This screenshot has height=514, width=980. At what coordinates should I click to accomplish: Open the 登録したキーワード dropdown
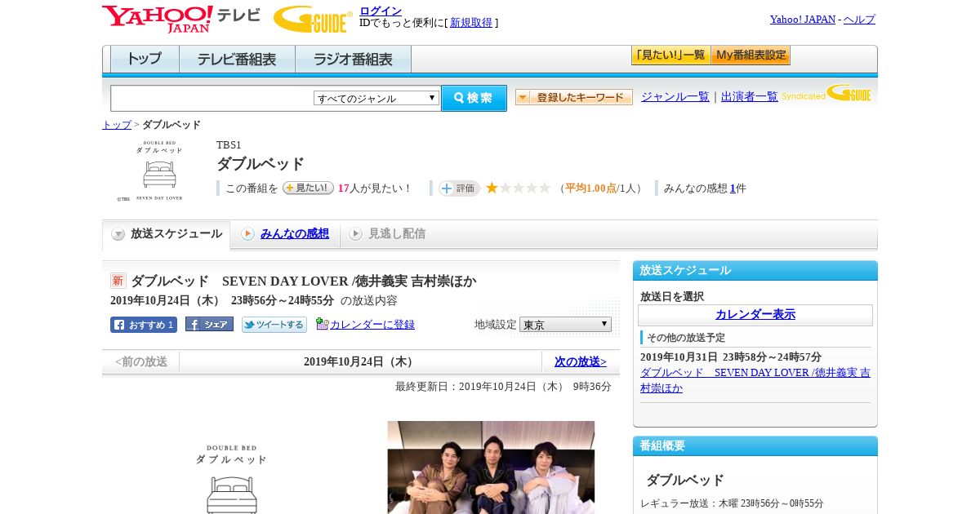pyautogui.click(x=574, y=97)
